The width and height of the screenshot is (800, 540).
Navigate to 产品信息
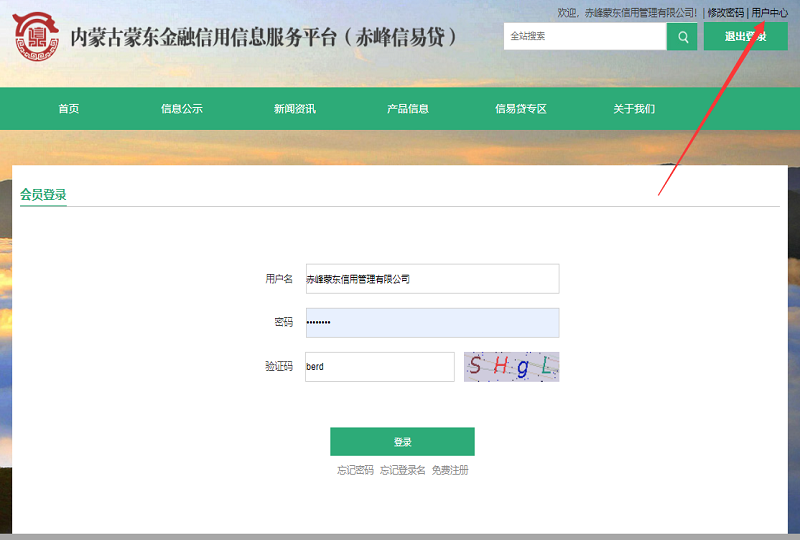click(x=408, y=109)
